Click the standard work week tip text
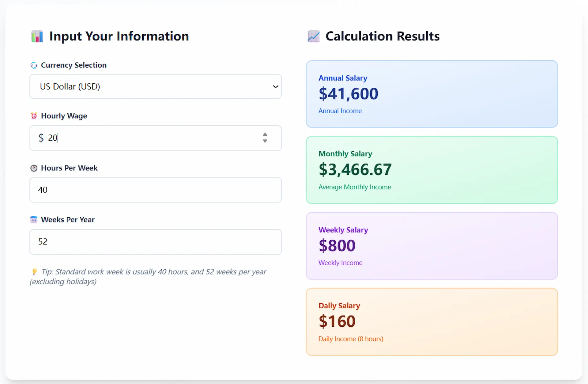The height and width of the screenshot is (384, 588). (x=148, y=276)
